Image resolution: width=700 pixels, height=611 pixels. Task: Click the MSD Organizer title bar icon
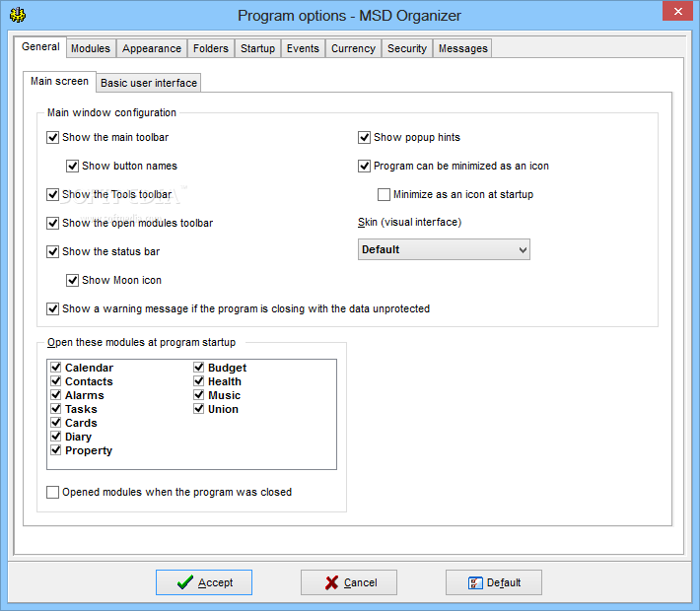tap(18, 15)
